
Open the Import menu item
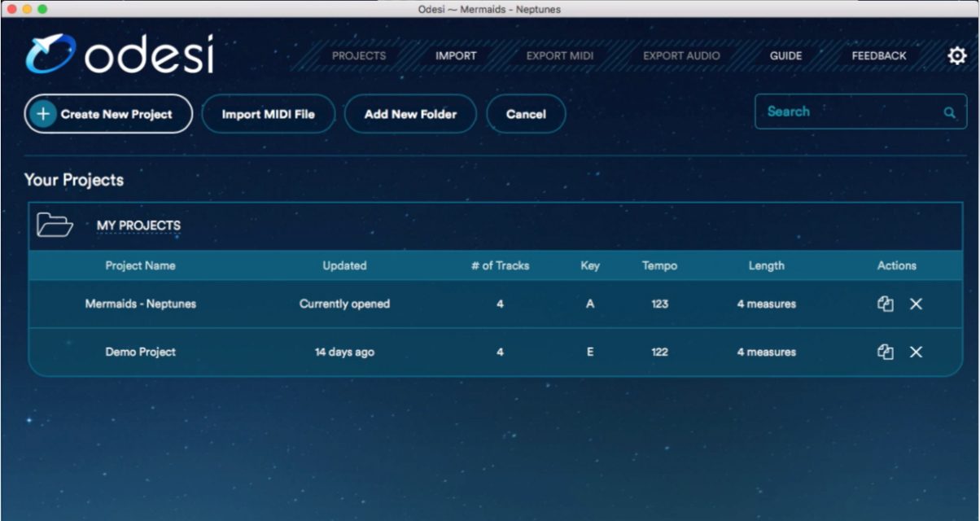pyautogui.click(x=456, y=56)
